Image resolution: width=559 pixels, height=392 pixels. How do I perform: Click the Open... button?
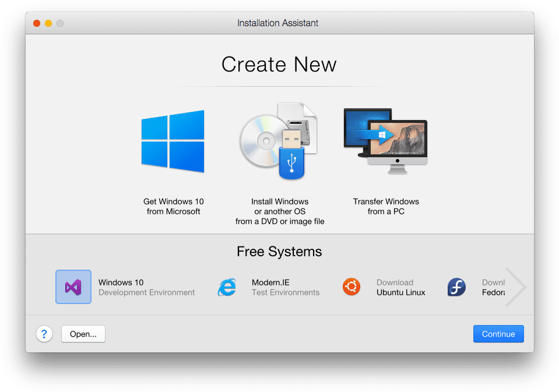[x=83, y=334]
